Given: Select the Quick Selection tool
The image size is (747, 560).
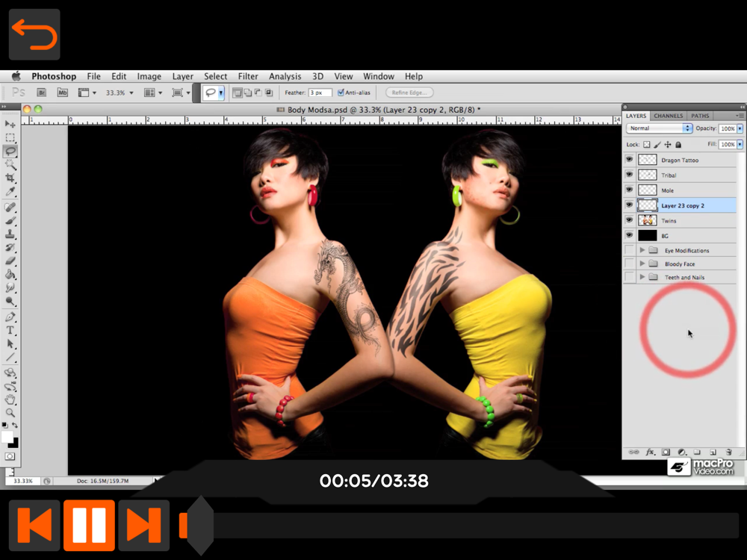Looking at the screenshot, I should point(10,165).
